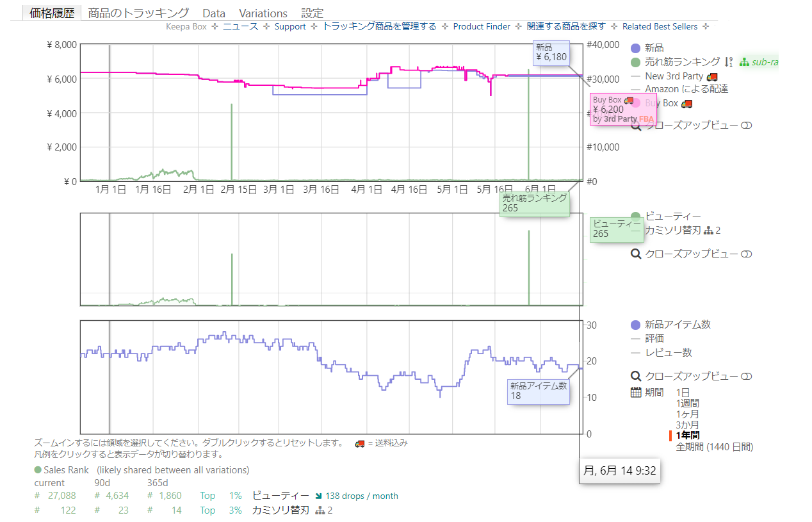Screen dimensions: 812x522
Task: Enable the Amazon による配送 series
Action: pos(679,89)
